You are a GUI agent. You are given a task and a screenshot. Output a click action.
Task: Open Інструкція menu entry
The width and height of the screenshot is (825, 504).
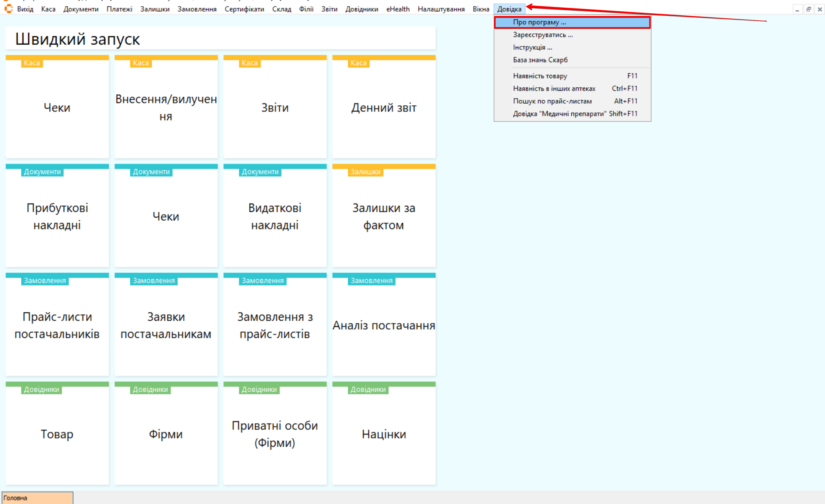532,47
